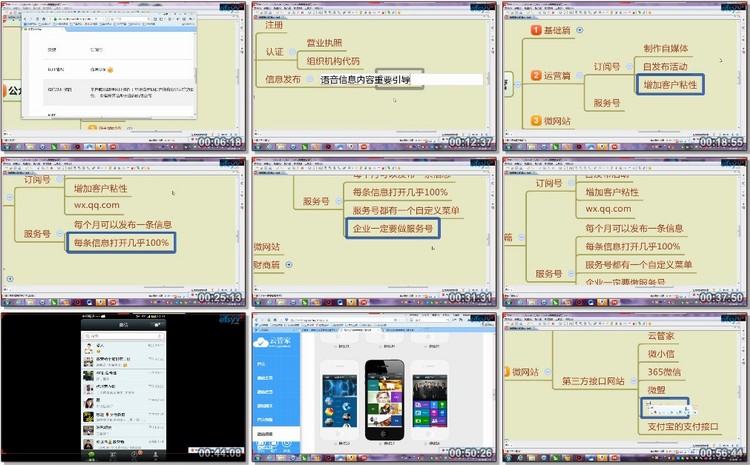
Task: Click the orange info icon in the browser form
Action: coord(109,71)
